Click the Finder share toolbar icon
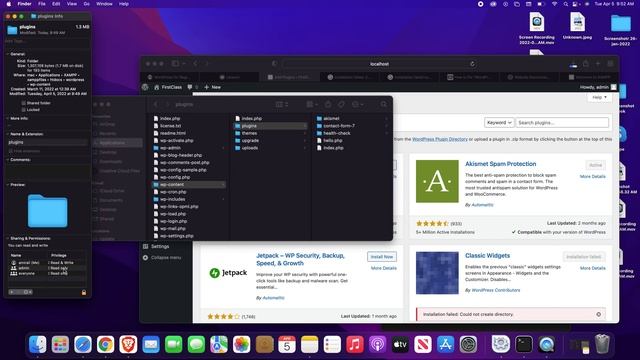 point(328,104)
